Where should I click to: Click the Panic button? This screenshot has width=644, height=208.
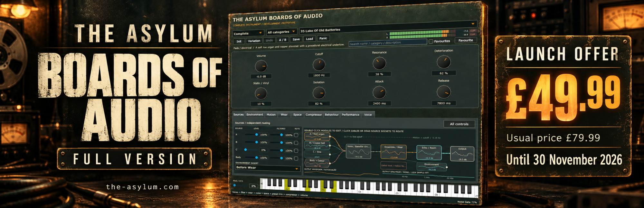click(323, 38)
